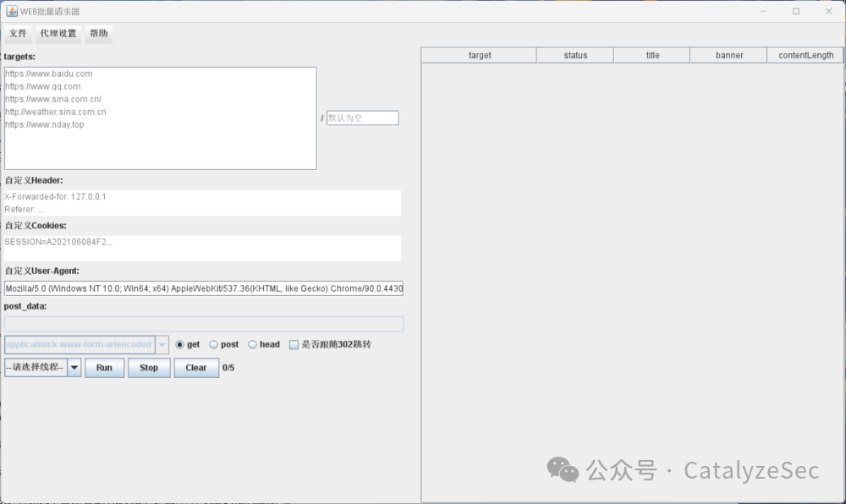
Task: Open the 请选择线程 thread dropdown
Action: (x=42, y=368)
